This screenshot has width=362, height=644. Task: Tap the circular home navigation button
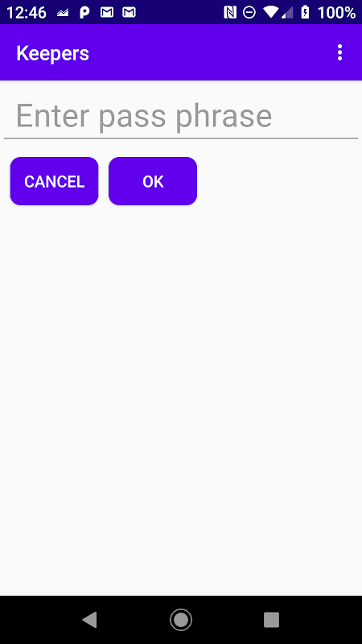point(181,619)
